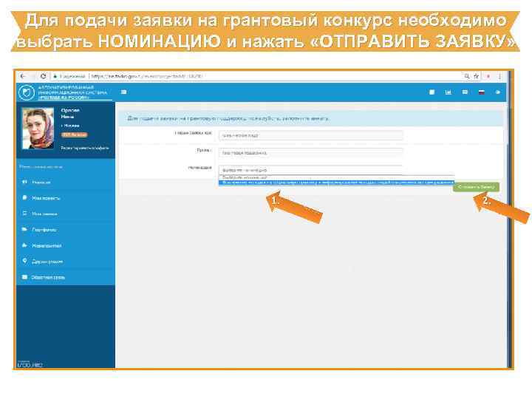This screenshot has height=399, width=532.
Task: Open Портфолио in the sidebar
Action: tap(44, 230)
